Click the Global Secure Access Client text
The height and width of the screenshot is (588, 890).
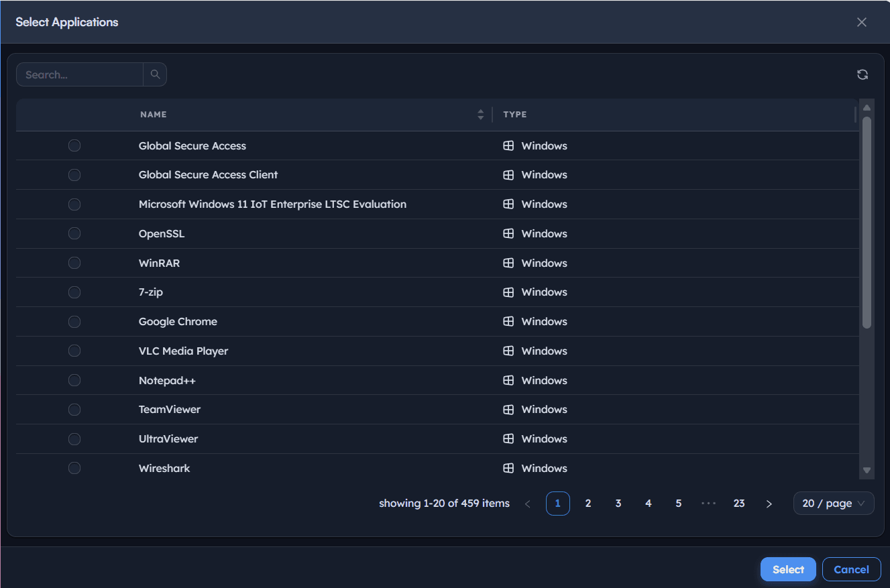click(x=208, y=175)
